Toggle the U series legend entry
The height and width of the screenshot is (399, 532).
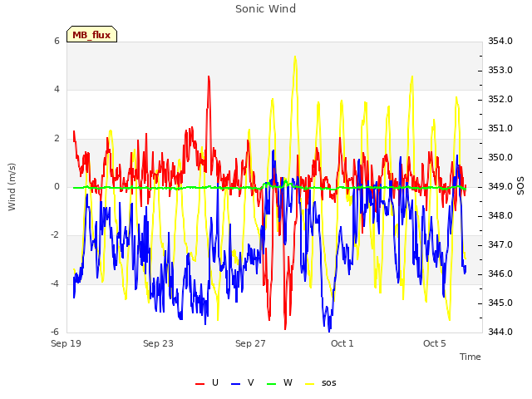tap(207, 382)
